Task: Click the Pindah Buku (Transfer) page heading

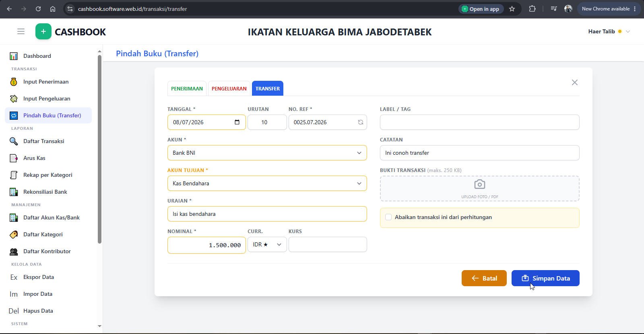Action: [157, 53]
